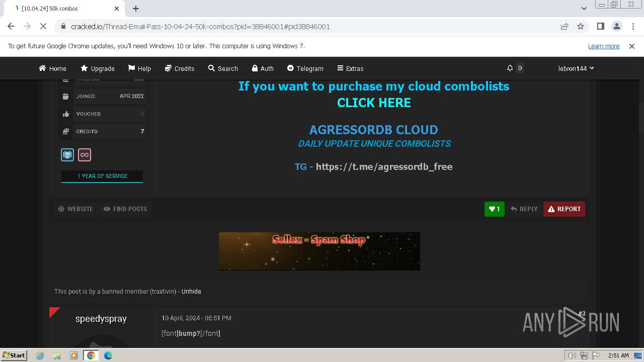Screen dimensions: 644x362
Task: Click the pink infinity badge icon
Action: point(85,155)
